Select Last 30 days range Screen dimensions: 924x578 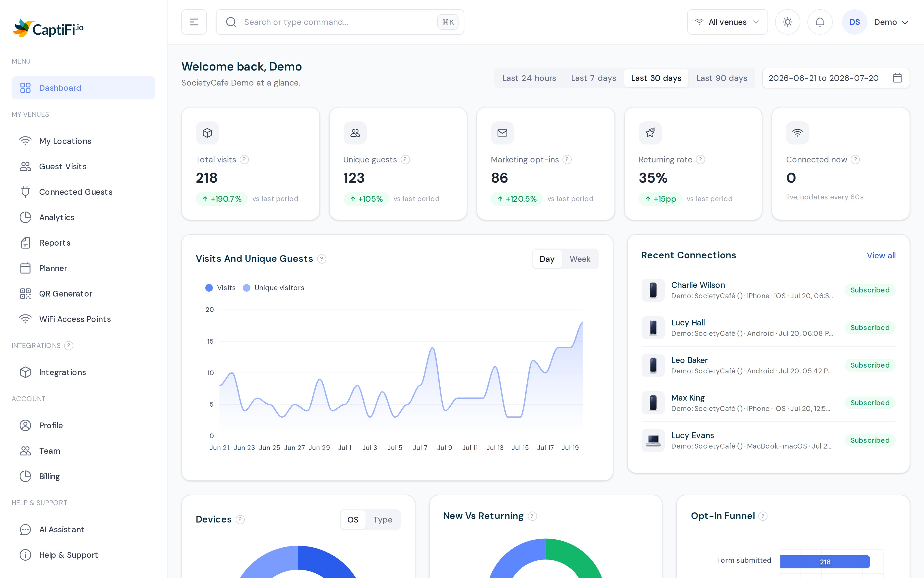pos(656,78)
